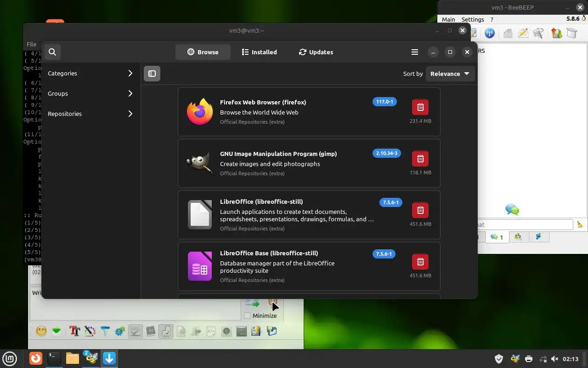588x368 pixels.
Task: Click the 'Firefox Web Browser (firefox)' title
Action: pos(263,102)
